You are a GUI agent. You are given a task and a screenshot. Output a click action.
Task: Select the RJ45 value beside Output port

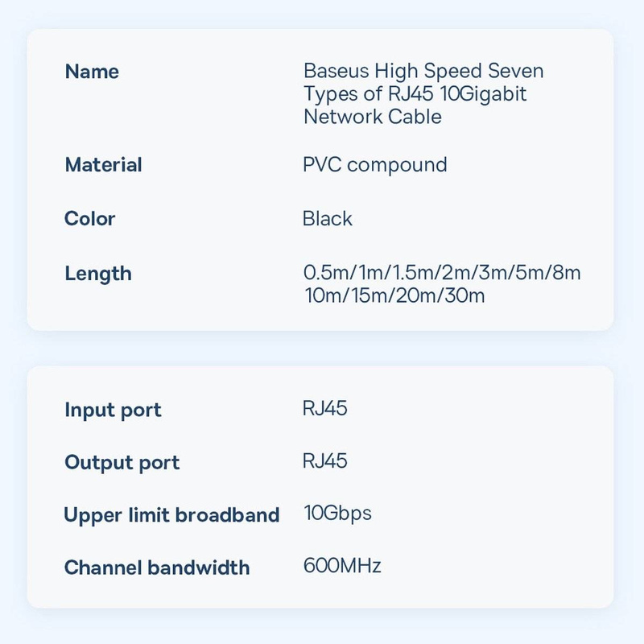(x=325, y=461)
